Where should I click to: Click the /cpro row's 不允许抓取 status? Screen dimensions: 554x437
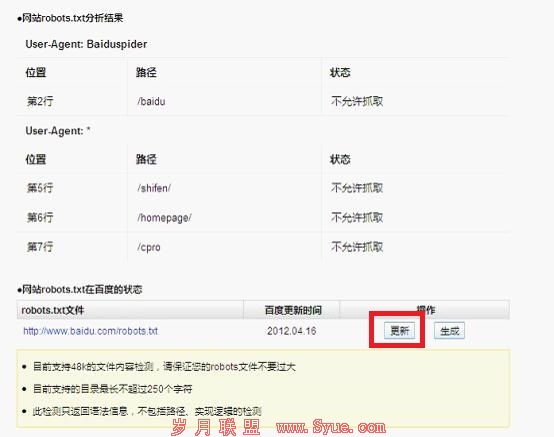tap(357, 247)
